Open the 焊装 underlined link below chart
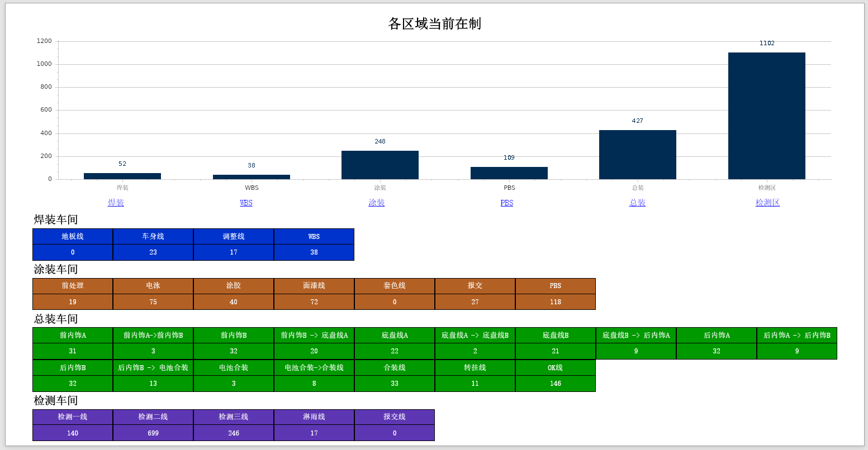868x450 pixels. 116,203
